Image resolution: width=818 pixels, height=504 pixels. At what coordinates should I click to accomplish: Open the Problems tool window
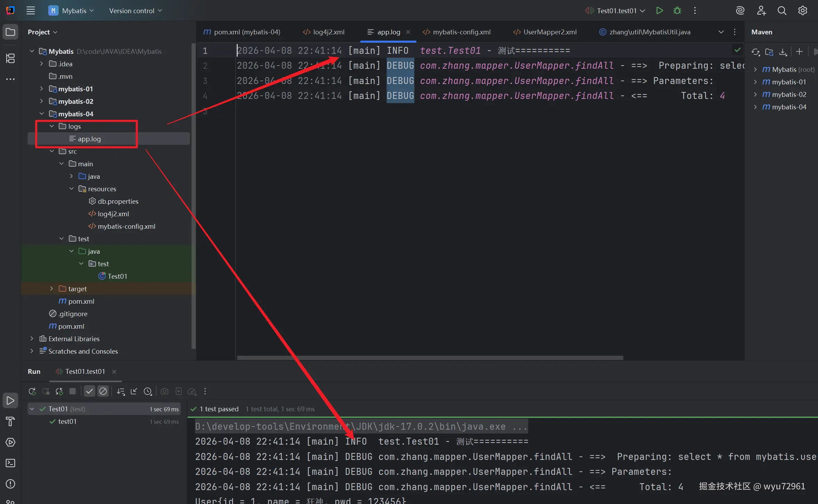(10, 484)
